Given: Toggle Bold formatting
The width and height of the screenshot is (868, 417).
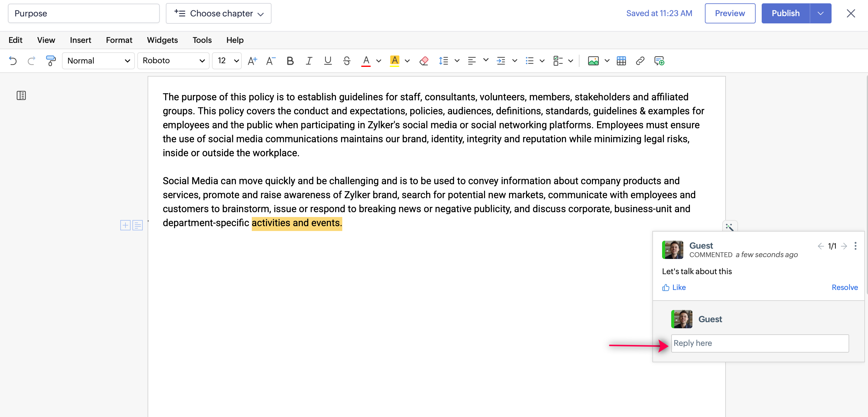Looking at the screenshot, I should [290, 61].
